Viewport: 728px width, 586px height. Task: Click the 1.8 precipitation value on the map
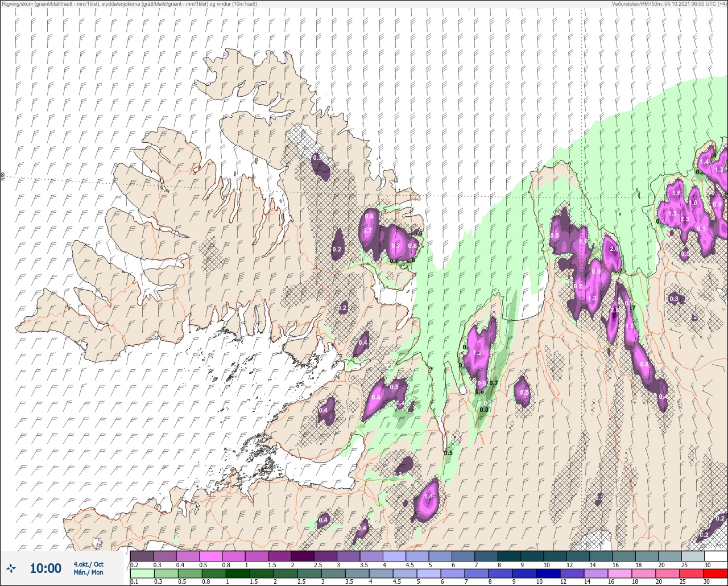point(693,203)
